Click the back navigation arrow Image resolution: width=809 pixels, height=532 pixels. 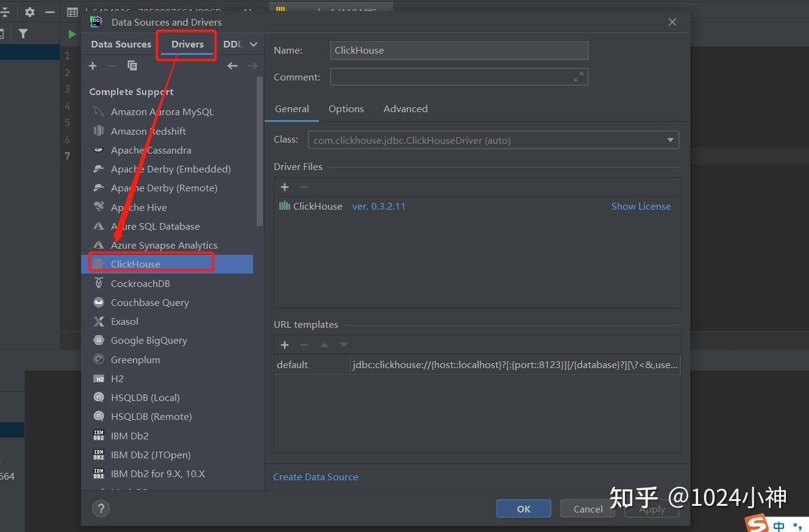(x=232, y=66)
